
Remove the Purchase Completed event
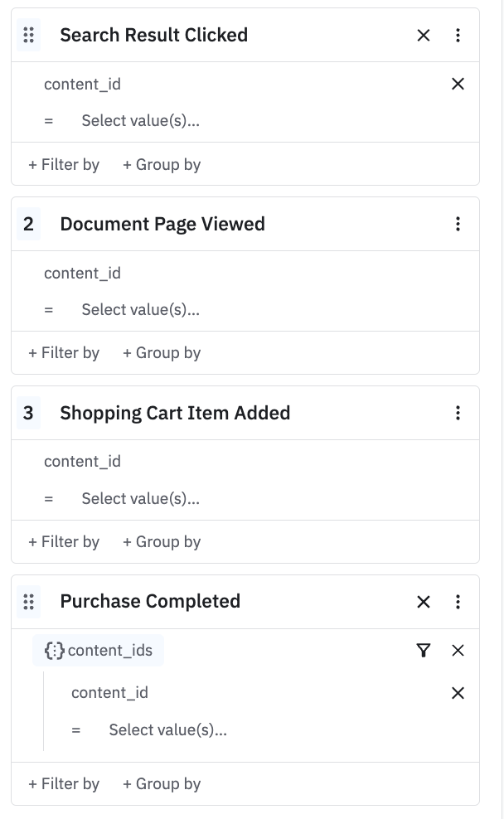click(x=424, y=602)
